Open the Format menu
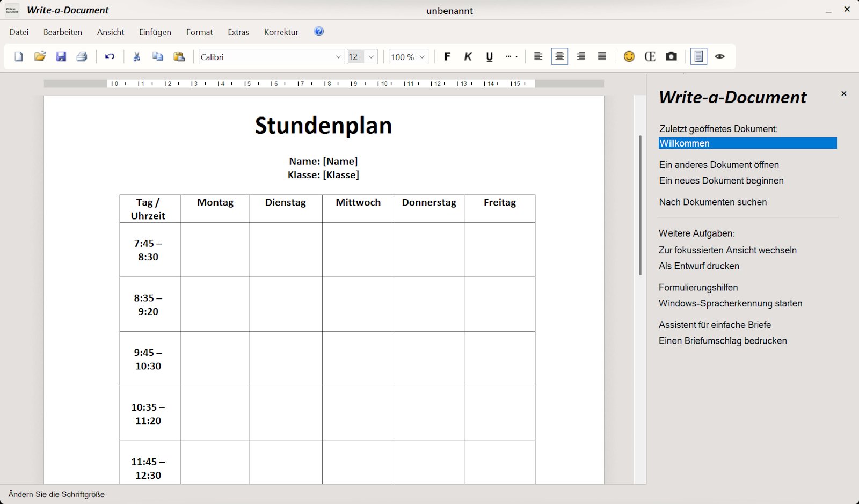 [x=200, y=32]
